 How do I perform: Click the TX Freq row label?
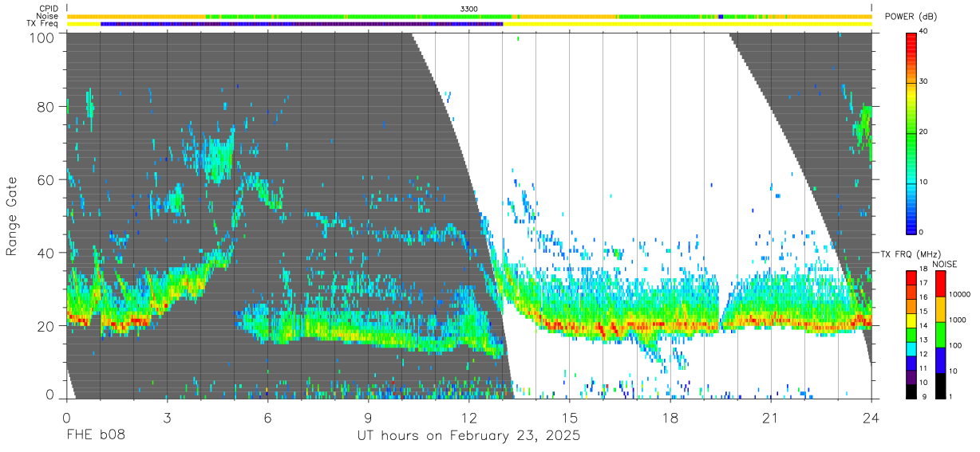pyautogui.click(x=43, y=24)
